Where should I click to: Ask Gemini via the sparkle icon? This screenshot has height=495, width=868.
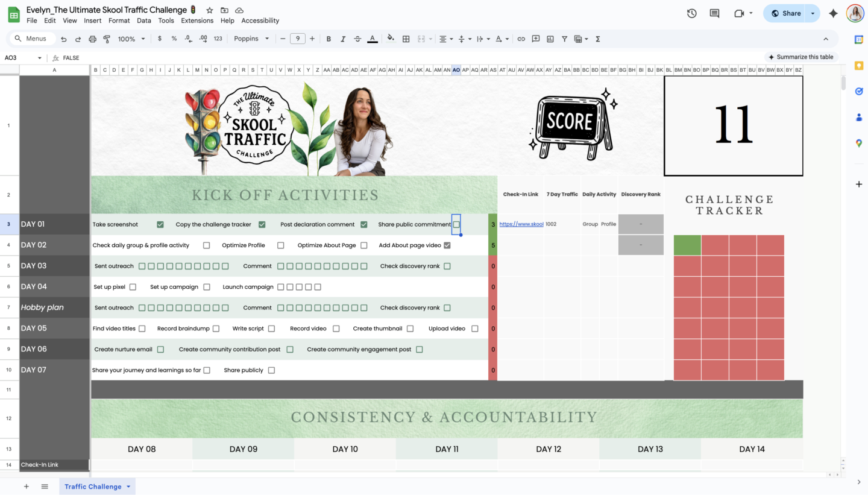click(x=833, y=13)
